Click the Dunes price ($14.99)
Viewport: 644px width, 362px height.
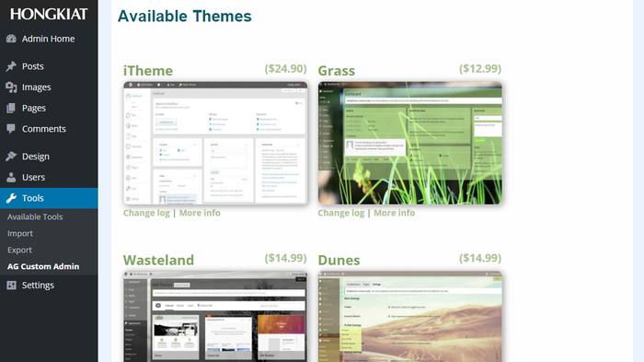pyautogui.click(x=480, y=258)
